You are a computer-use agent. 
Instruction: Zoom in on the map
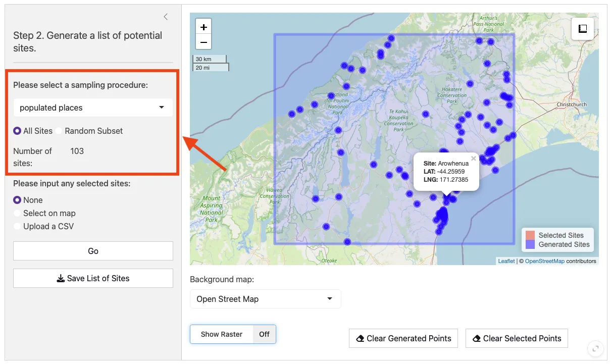click(x=203, y=27)
